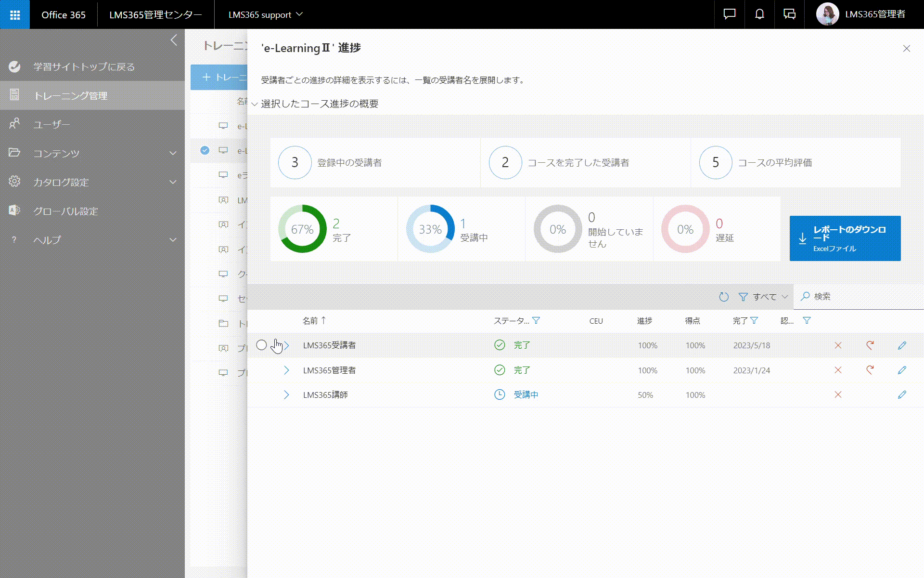This screenshot has width=924, height=578.
Task: Reset progress for LMS365管理者
Action: coord(870,370)
